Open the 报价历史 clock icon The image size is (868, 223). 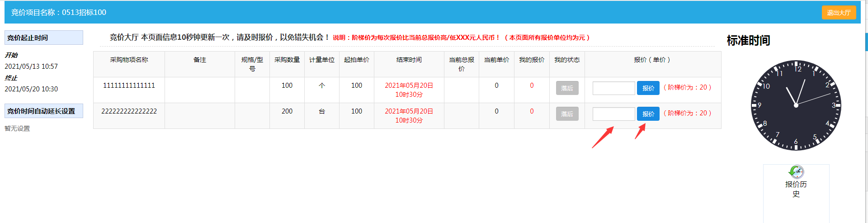796,172
